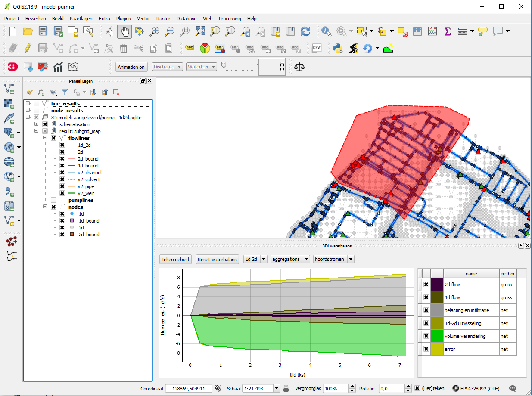Click the Refresh map icon
532x396 pixels.
(305, 31)
